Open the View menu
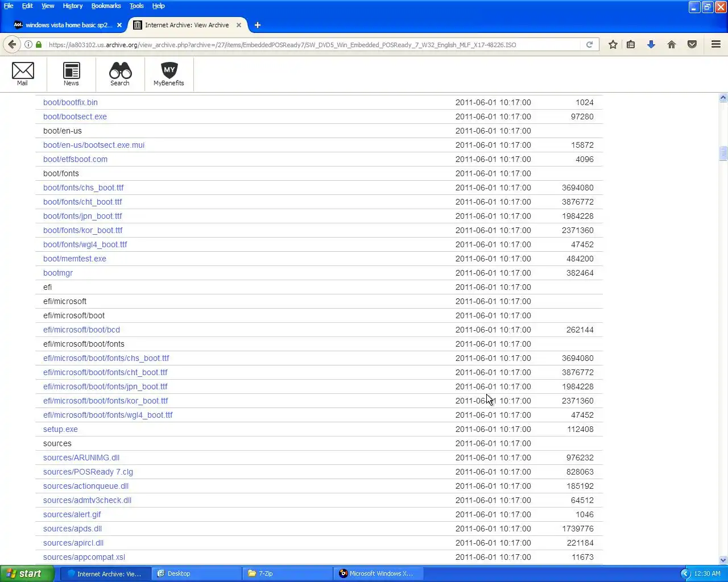 coord(48,6)
